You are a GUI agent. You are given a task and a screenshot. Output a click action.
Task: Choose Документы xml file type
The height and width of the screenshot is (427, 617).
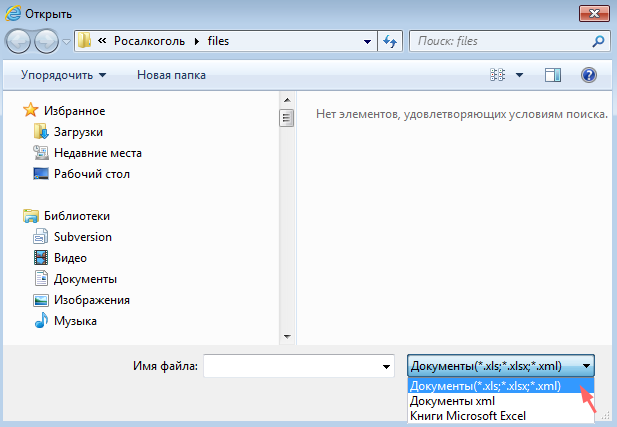453,401
